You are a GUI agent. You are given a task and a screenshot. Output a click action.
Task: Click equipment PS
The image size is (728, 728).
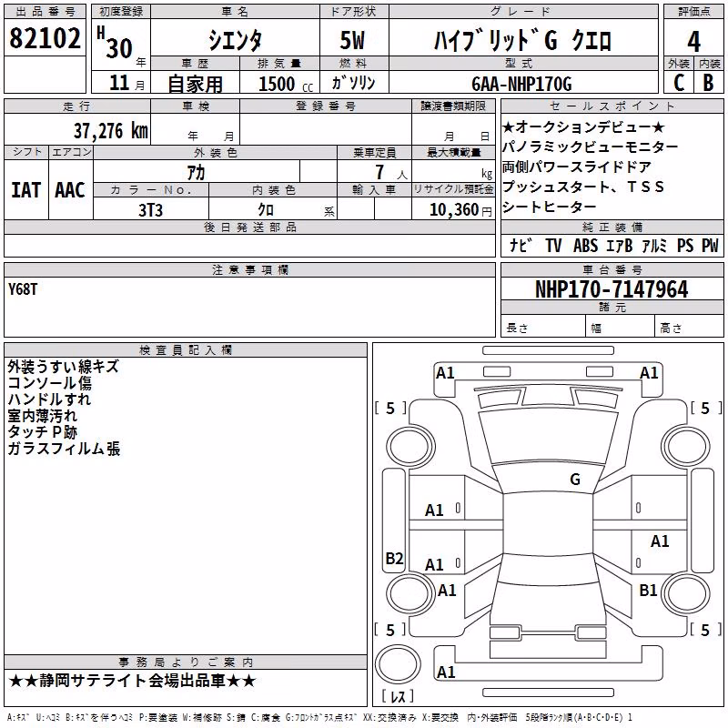685,245
